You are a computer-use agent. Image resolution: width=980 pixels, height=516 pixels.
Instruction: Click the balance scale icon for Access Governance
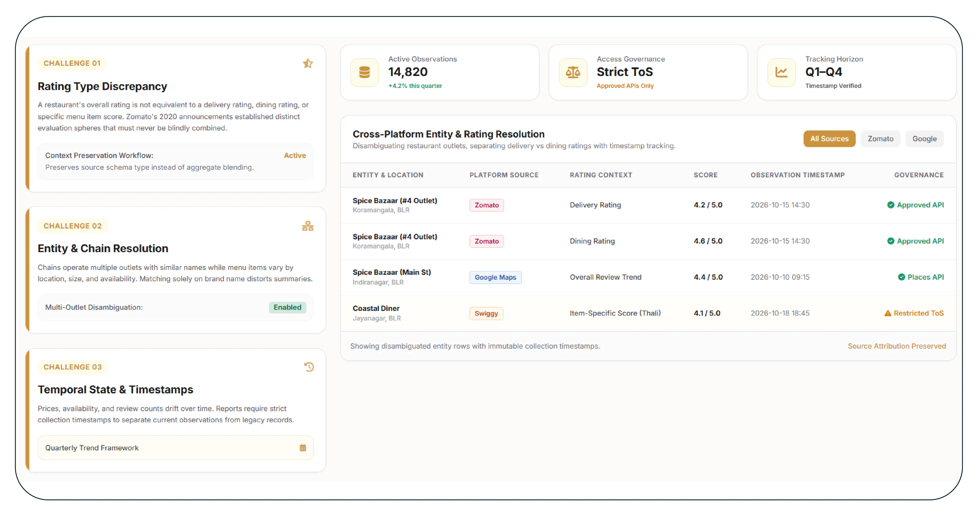[x=573, y=72]
